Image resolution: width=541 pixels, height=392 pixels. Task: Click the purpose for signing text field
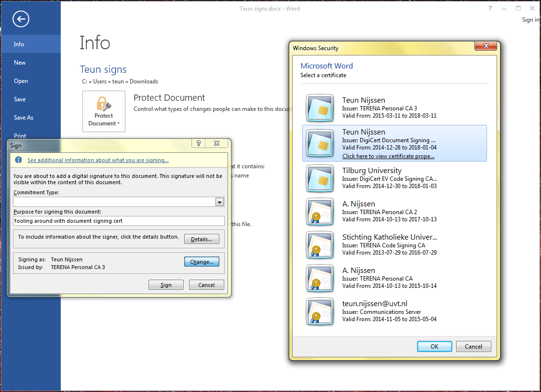(x=119, y=221)
